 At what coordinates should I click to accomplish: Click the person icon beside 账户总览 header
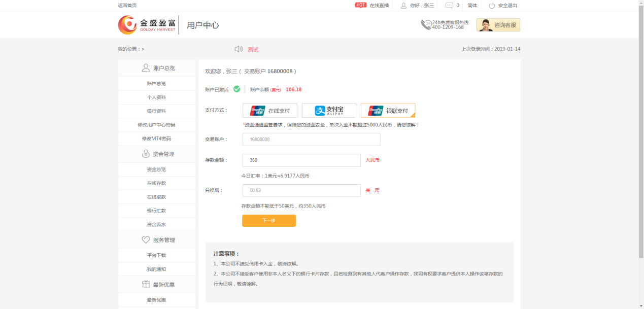146,68
